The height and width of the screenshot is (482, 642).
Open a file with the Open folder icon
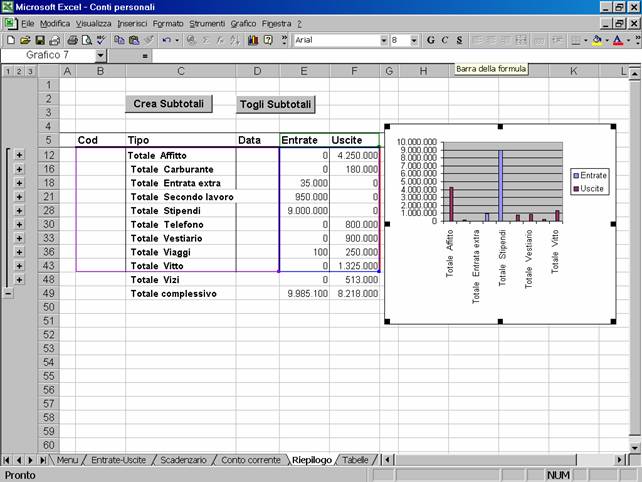click(x=25, y=40)
